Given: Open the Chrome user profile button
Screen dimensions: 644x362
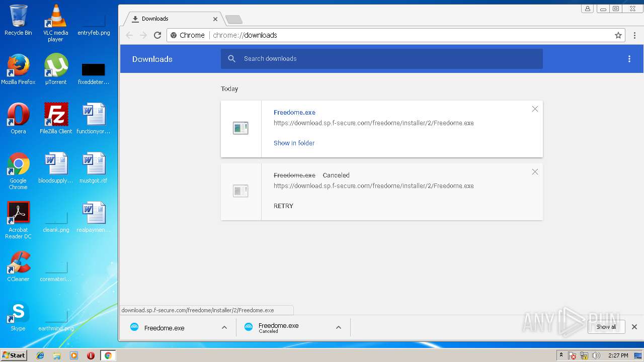Looking at the screenshot, I should pos(588,9).
